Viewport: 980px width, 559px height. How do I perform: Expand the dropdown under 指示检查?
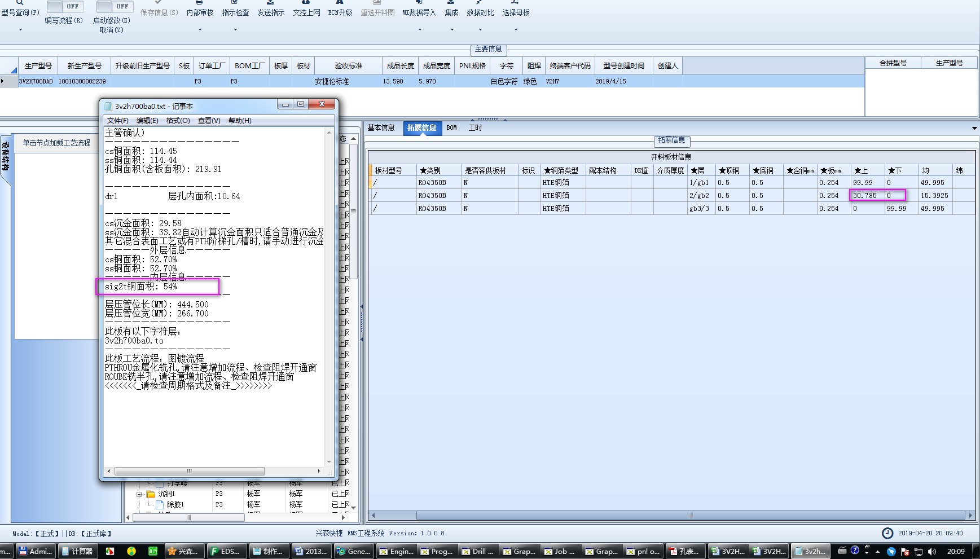pos(235,29)
